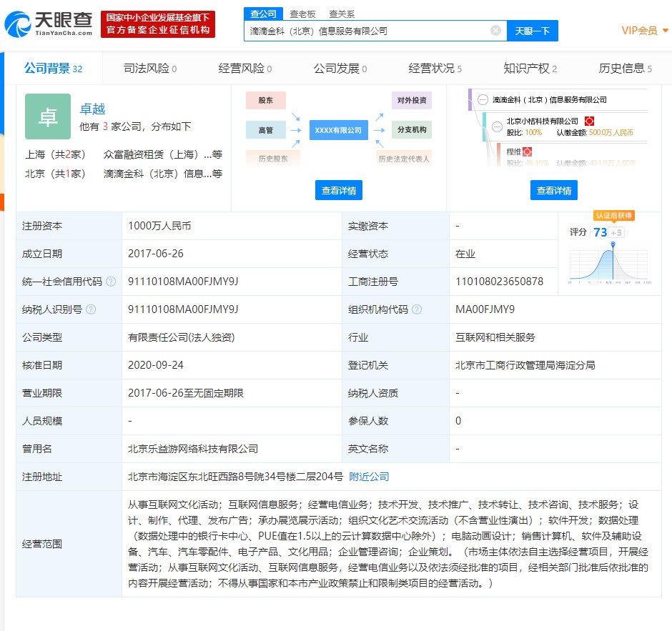
Task: Click red badge beside 北京小桔科技有限公司
Action: (x=589, y=121)
